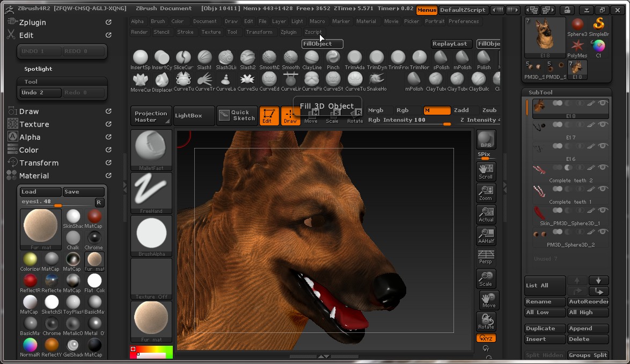The image size is (630, 364).
Task: Select the Chalk material
Action: 73,240
